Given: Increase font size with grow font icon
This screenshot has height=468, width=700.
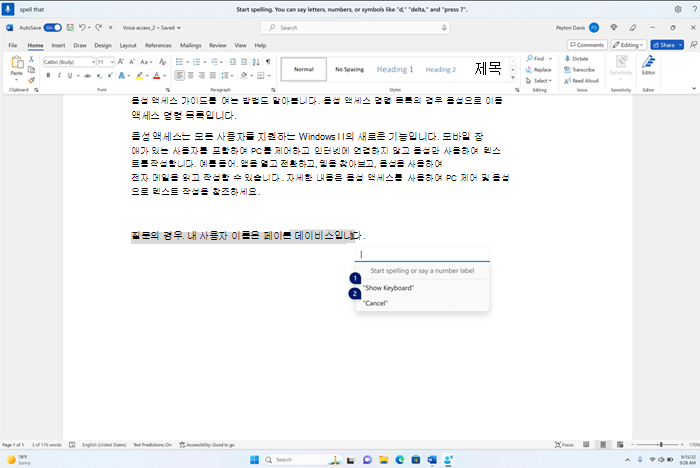Looking at the screenshot, I should (121, 62).
